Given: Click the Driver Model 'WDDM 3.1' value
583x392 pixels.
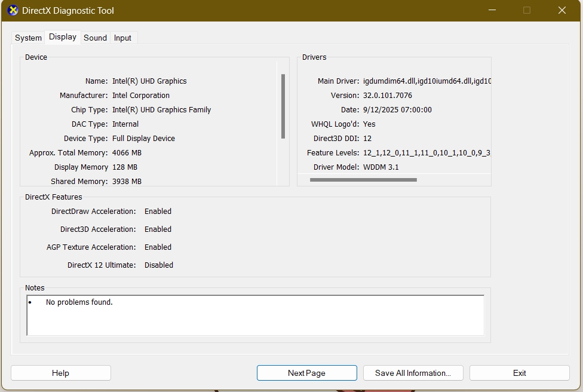Looking at the screenshot, I should 381,167.
